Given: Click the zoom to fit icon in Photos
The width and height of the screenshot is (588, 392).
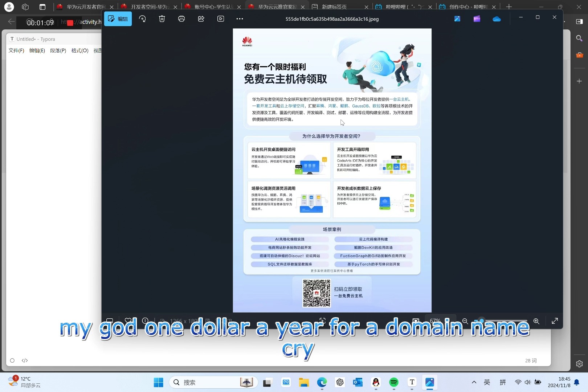Looking at the screenshot, I should tap(416, 321).
